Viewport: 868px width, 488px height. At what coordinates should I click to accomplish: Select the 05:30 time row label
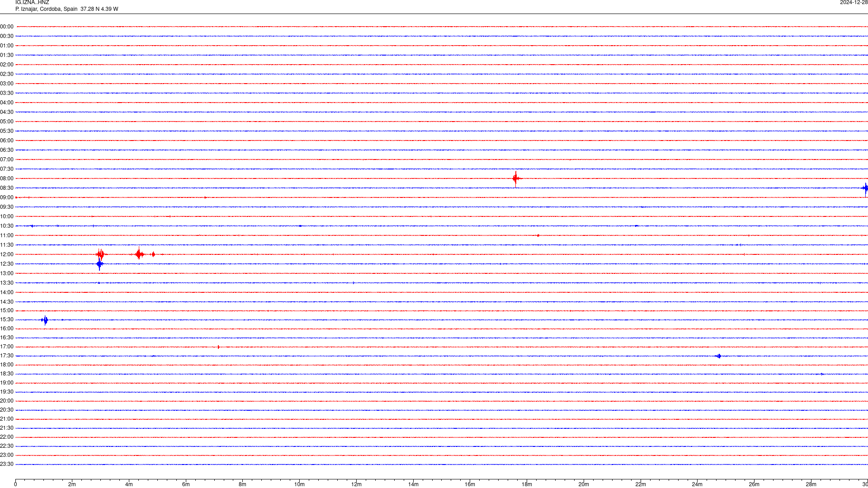[7, 131]
